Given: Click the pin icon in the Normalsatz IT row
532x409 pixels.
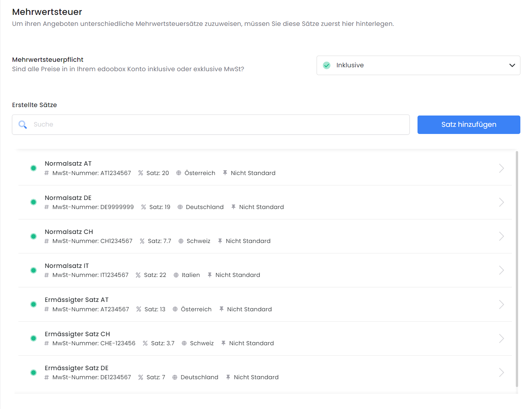Looking at the screenshot, I should click(210, 275).
